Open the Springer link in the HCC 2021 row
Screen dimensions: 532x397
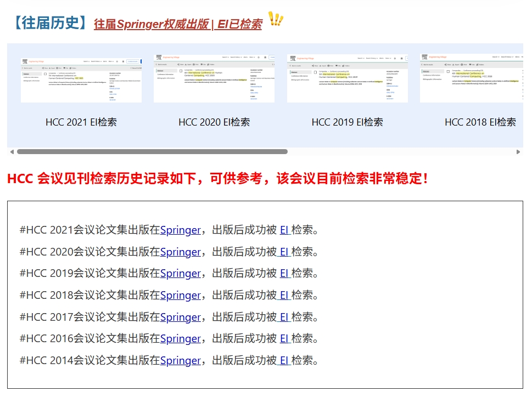pos(181,230)
